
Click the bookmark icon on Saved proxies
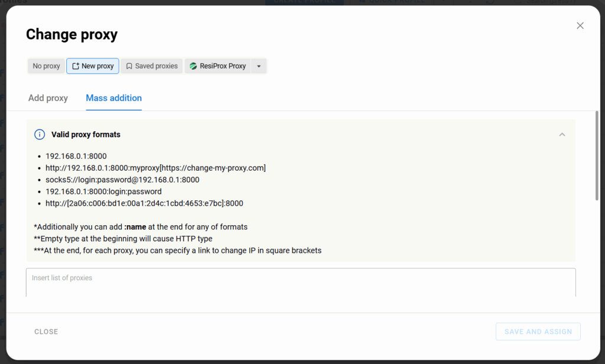coord(129,66)
